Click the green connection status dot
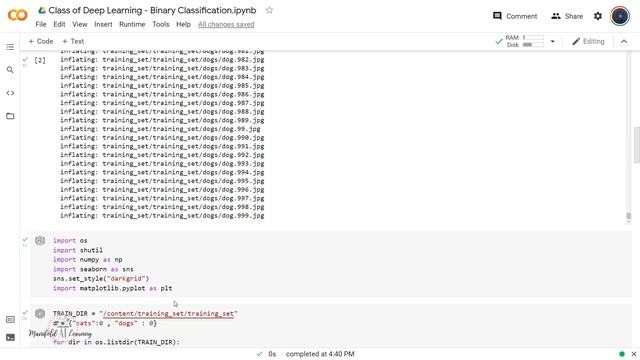This screenshot has height=360, width=640. coord(622,354)
